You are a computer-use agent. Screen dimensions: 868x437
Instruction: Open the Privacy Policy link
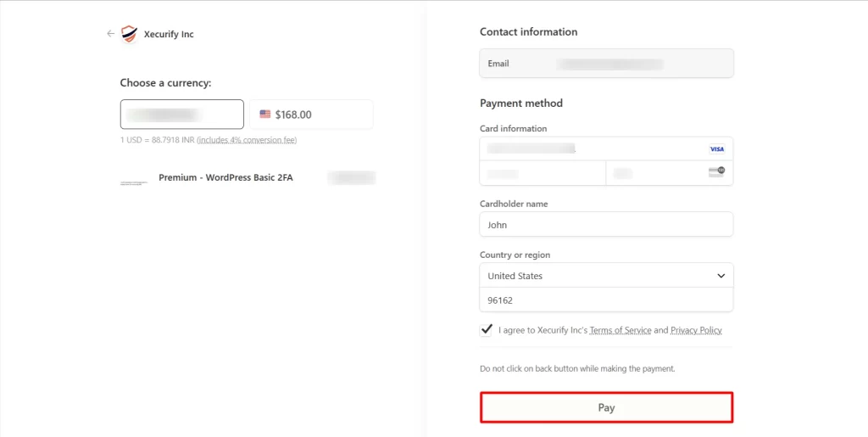[696, 330]
